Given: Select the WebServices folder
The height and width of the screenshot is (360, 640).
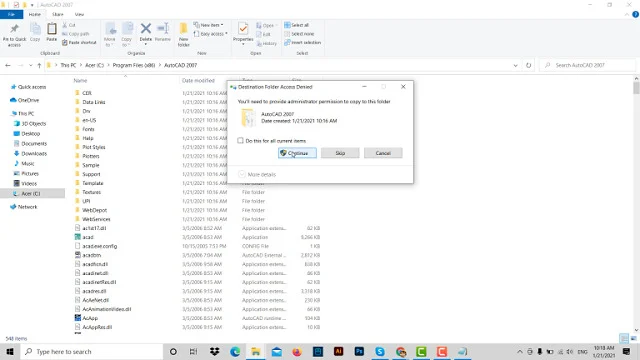Looking at the screenshot, I should pos(96,219).
